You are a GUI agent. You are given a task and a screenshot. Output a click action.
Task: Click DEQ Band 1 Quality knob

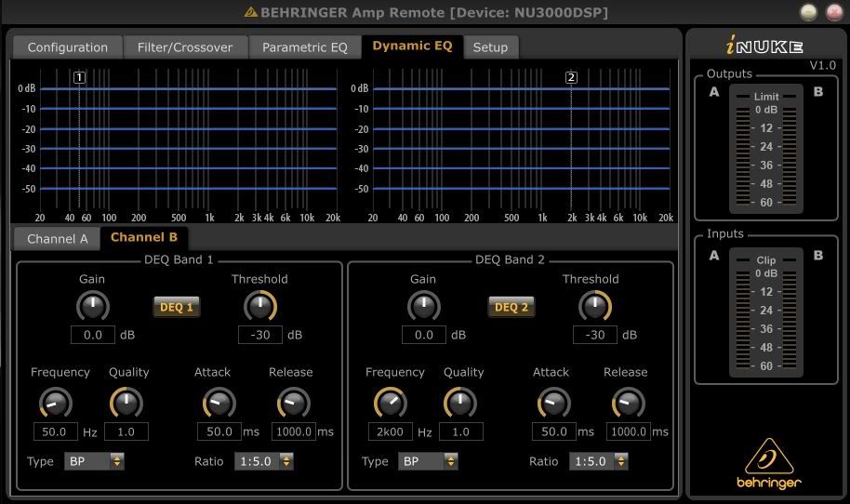126,404
